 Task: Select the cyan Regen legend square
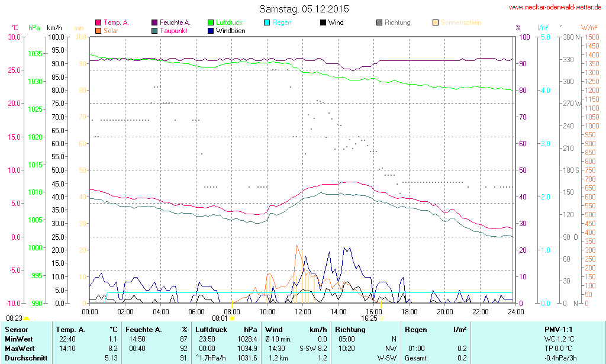(x=267, y=23)
